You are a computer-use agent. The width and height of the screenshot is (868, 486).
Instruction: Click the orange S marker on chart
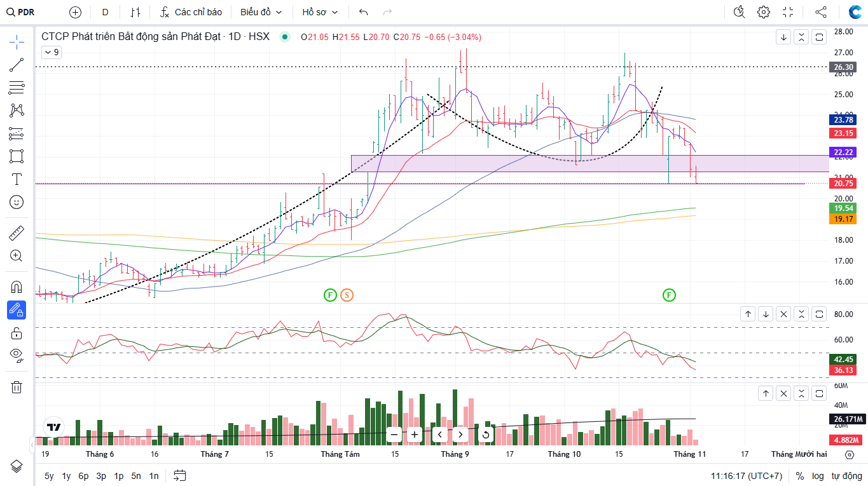click(346, 295)
